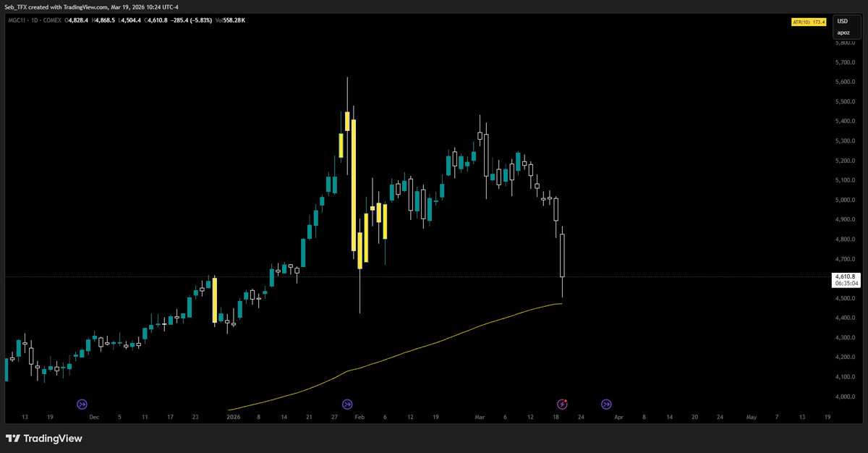Viewport: 868px width, 453px height.
Task: Click the 4,000.0 price axis label
Action: (x=846, y=397)
